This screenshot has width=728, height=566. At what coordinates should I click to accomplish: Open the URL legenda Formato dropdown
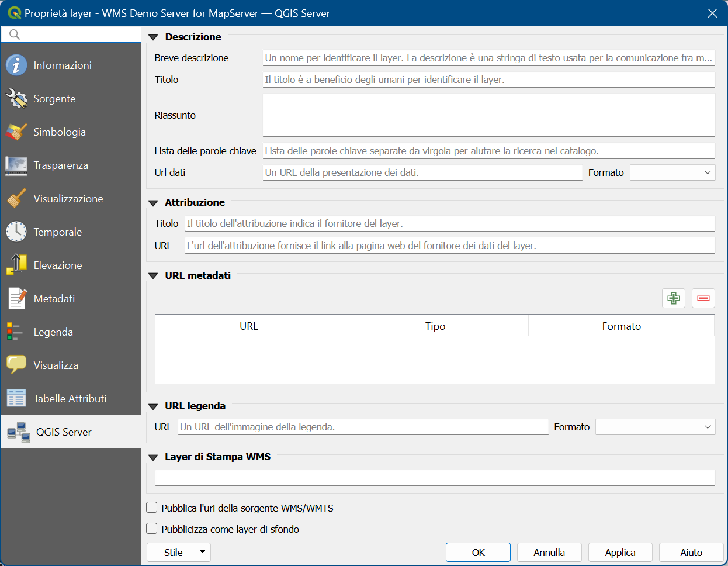[656, 427]
